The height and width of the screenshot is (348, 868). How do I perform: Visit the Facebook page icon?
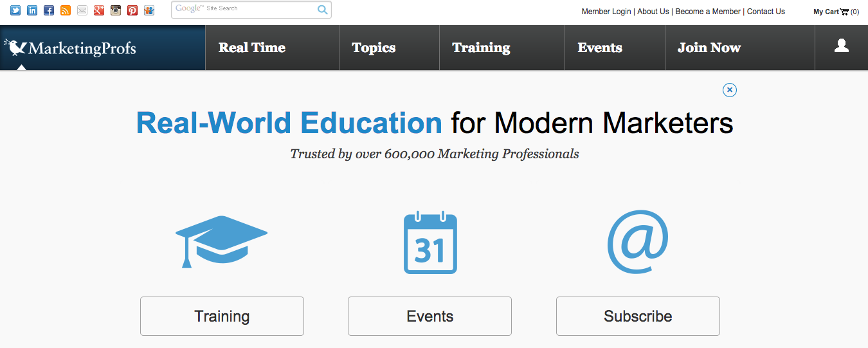[49, 10]
